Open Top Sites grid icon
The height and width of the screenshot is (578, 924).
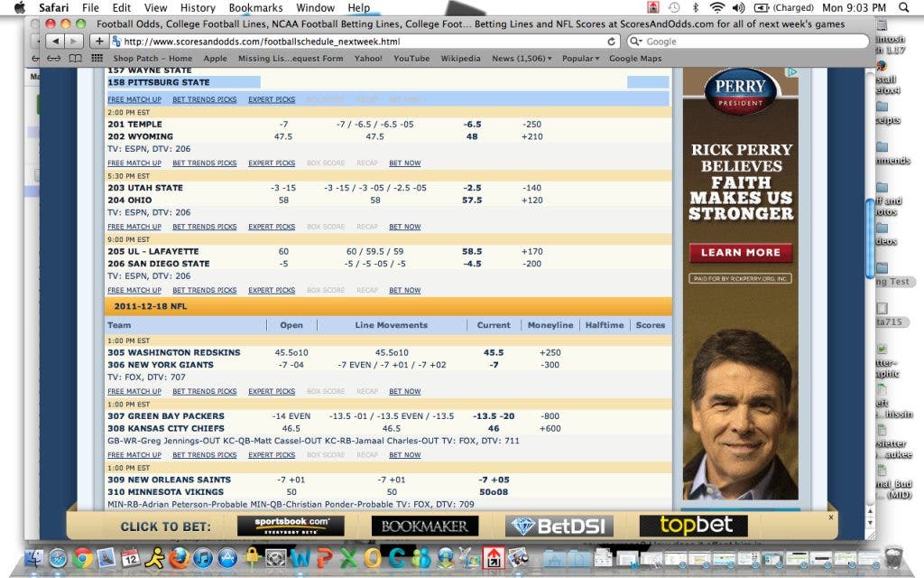(x=97, y=59)
